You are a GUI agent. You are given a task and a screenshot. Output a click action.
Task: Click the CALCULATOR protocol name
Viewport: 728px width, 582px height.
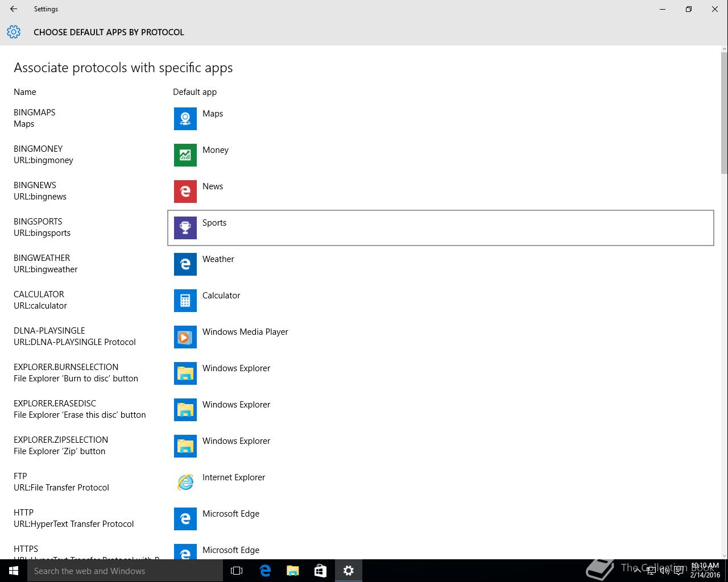pos(39,294)
